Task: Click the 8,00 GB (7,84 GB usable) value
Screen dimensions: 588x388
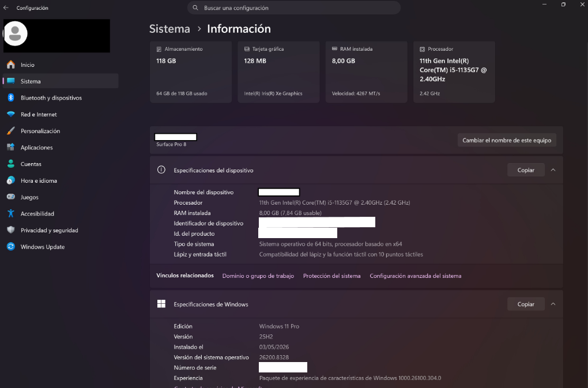Action: pyautogui.click(x=290, y=213)
